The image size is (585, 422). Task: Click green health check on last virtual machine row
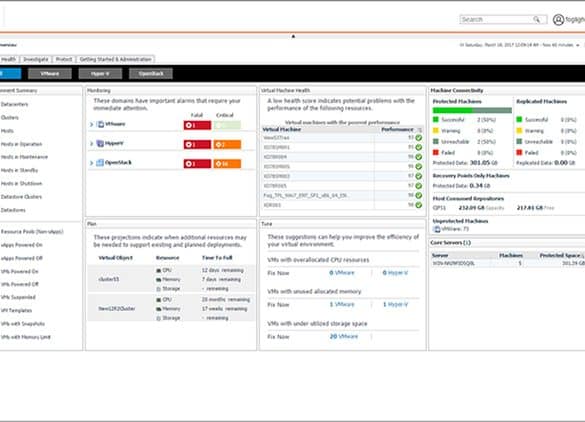coord(419,205)
